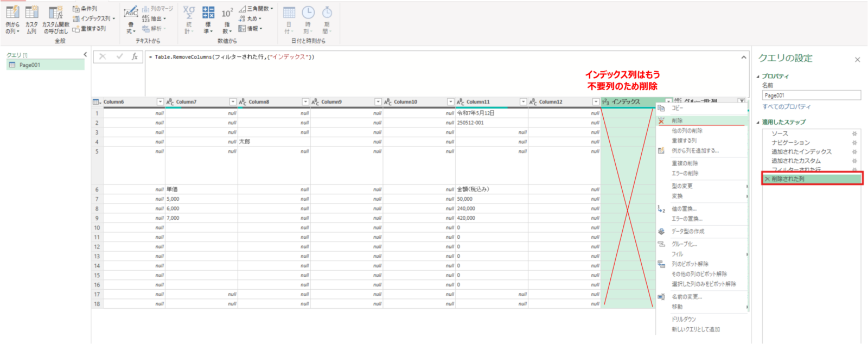Cancel the formula bar edit with X
868x344 pixels.
(103, 56)
